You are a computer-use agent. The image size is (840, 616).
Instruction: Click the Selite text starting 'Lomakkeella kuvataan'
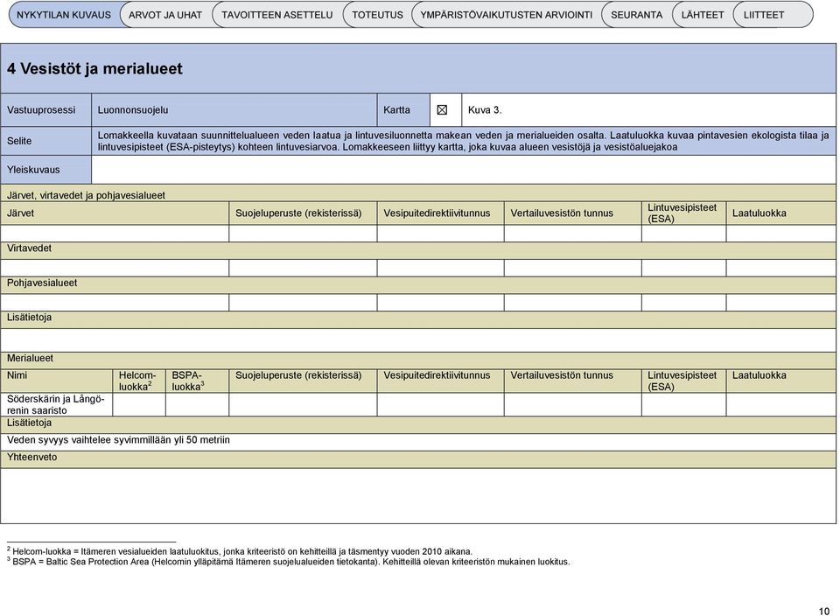(464, 141)
